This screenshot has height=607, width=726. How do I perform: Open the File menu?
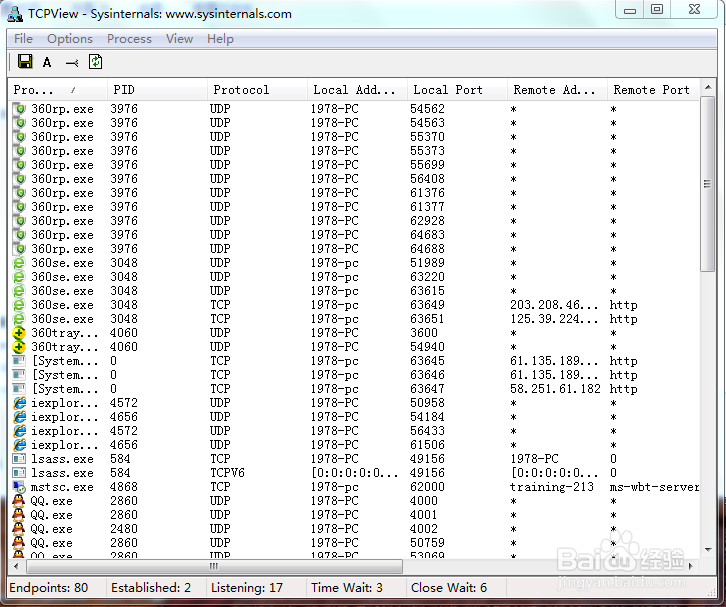pos(23,38)
